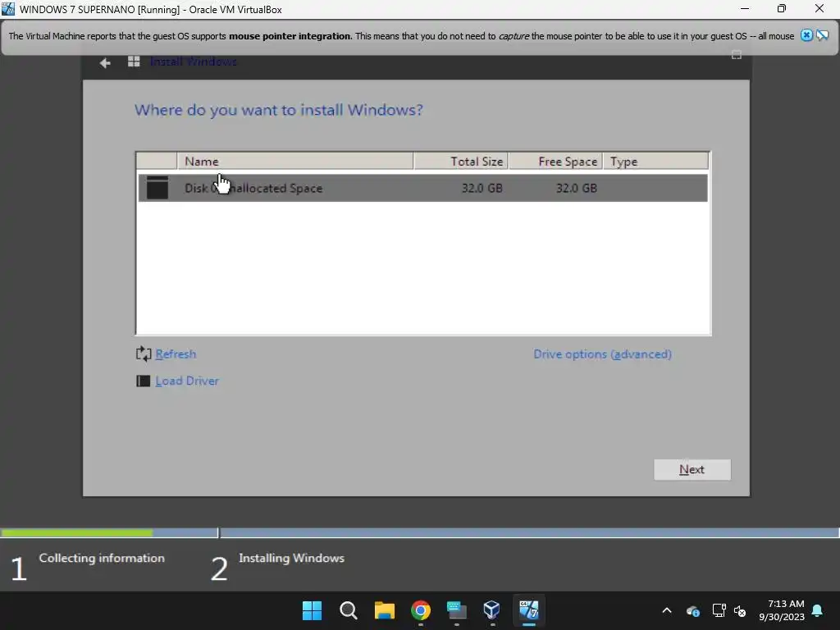Click the Collecting information step label
This screenshot has height=630, width=840.
pyautogui.click(x=102, y=558)
